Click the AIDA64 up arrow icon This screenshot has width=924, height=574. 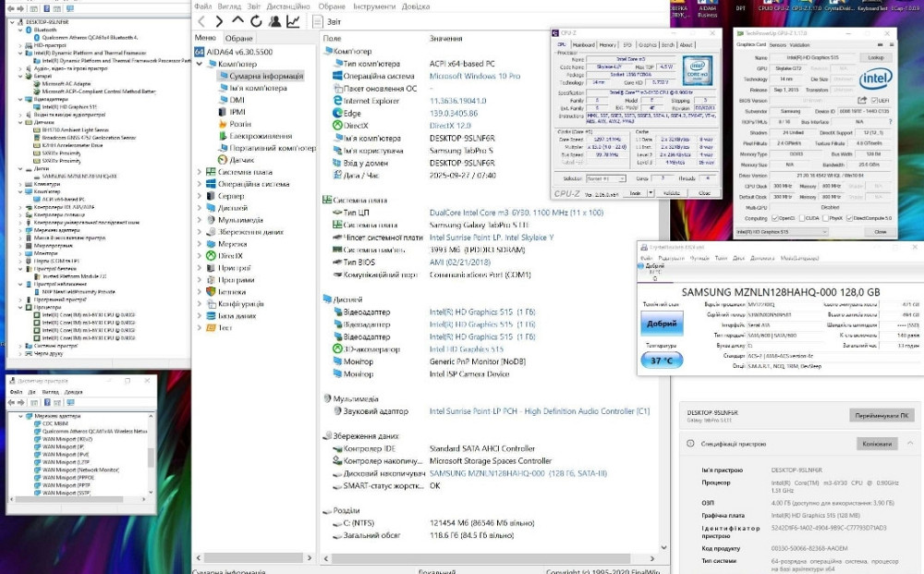[x=237, y=20]
